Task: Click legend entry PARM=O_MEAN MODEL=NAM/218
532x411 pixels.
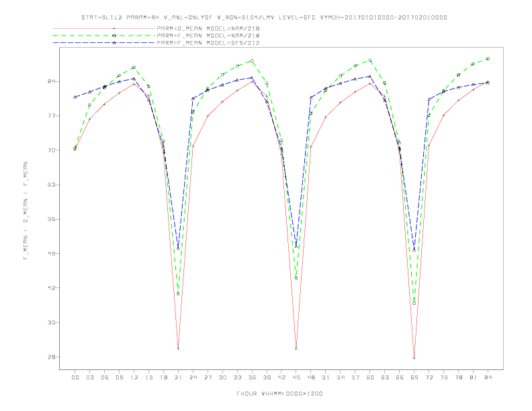Action: tap(208, 28)
